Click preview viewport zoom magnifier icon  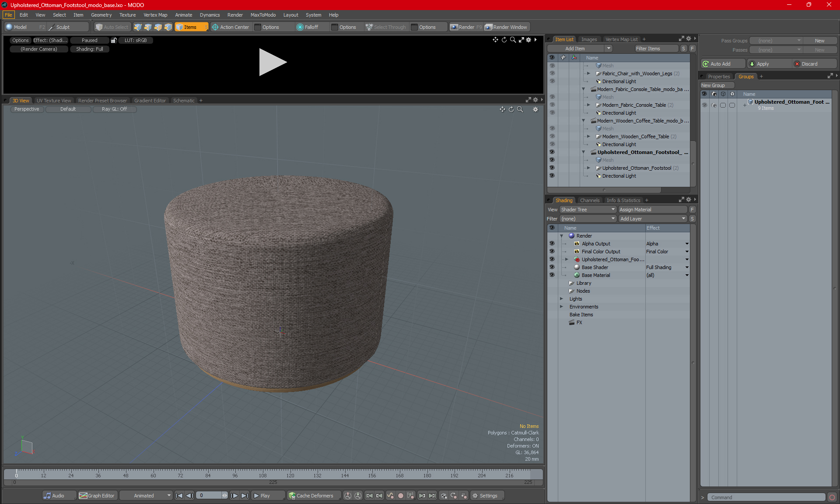(513, 40)
